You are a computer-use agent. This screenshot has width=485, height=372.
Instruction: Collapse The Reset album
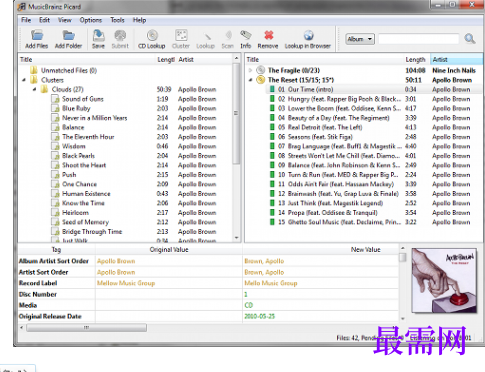point(250,80)
